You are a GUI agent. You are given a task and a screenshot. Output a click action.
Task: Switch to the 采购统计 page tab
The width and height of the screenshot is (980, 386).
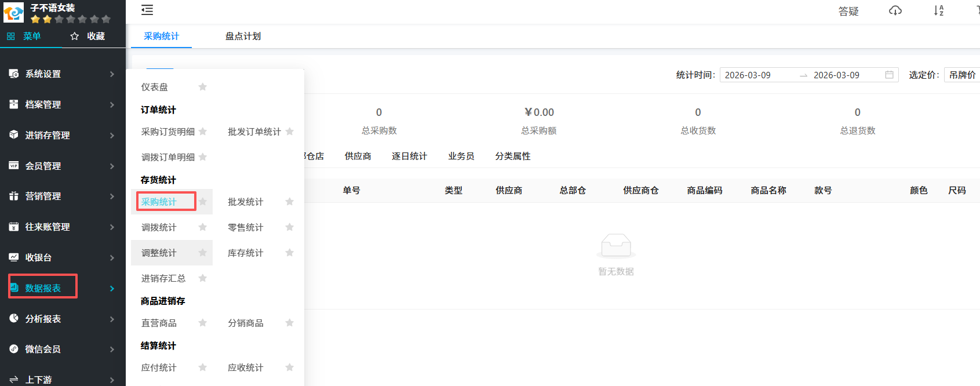(x=161, y=36)
